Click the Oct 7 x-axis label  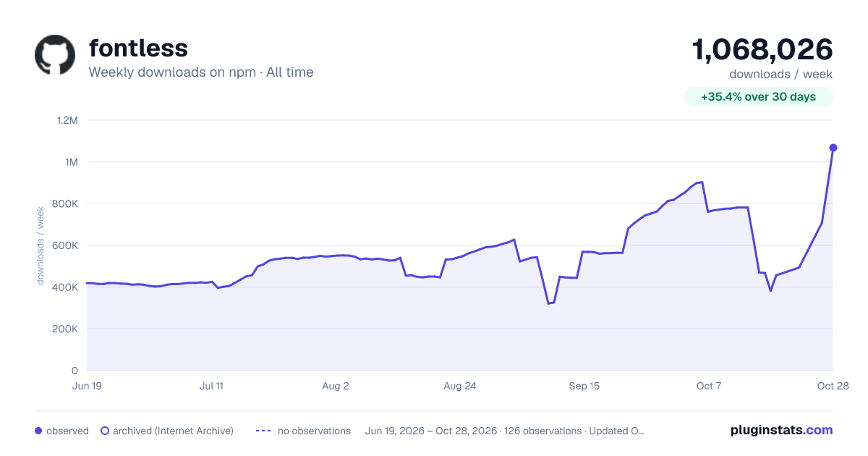pos(709,387)
